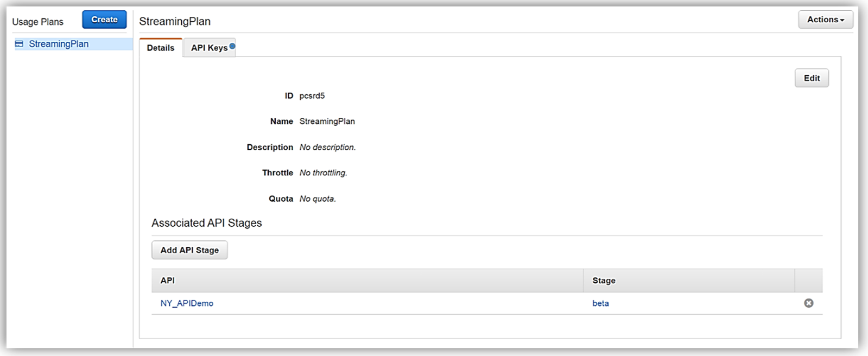The height and width of the screenshot is (356, 868).
Task: Expand the Actions dropdown menu
Action: pyautogui.click(x=825, y=20)
